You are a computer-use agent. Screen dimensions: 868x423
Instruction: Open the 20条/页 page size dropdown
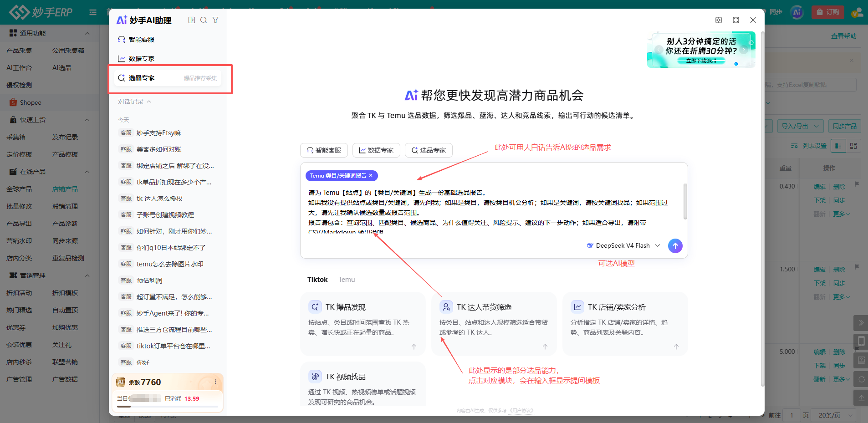click(x=834, y=415)
